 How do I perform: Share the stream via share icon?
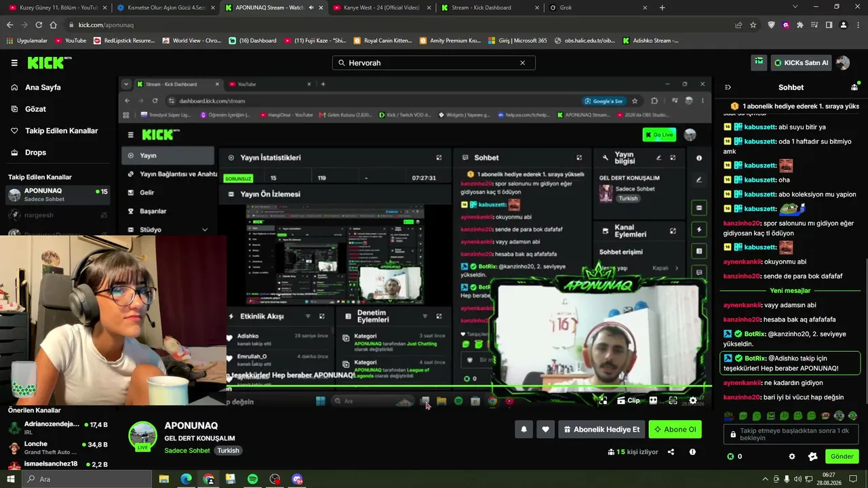point(671,452)
